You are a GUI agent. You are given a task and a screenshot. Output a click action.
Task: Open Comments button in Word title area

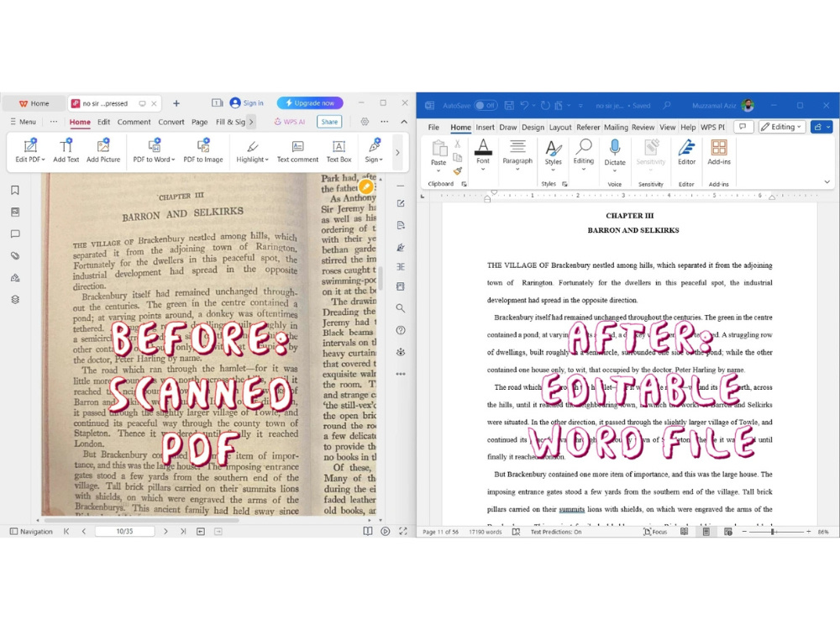(743, 127)
